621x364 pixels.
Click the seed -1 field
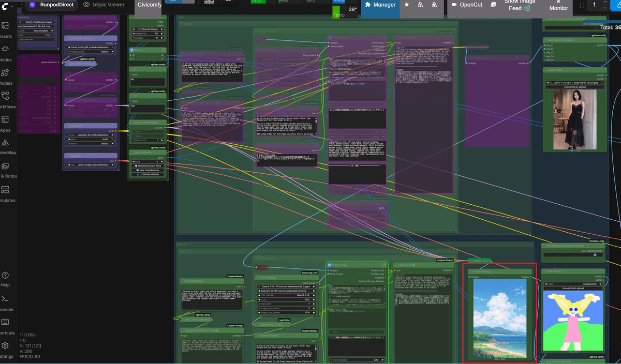tap(148, 161)
